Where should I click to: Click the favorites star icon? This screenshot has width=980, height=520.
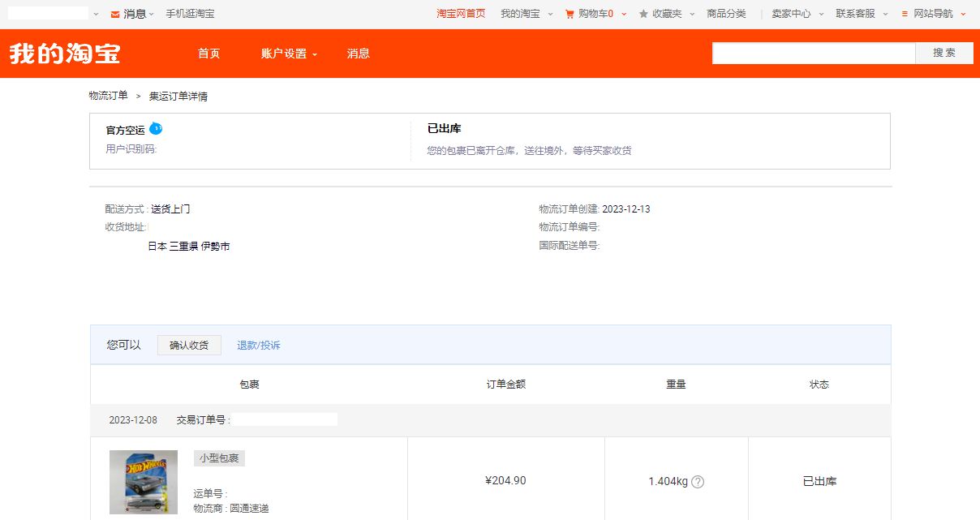pyautogui.click(x=643, y=14)
